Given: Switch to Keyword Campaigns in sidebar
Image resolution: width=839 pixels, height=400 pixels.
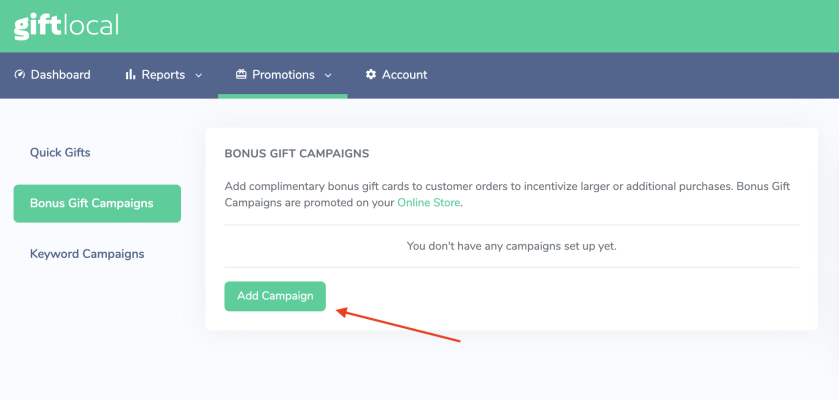Looking at the screenshot, I should coord(87,254).
